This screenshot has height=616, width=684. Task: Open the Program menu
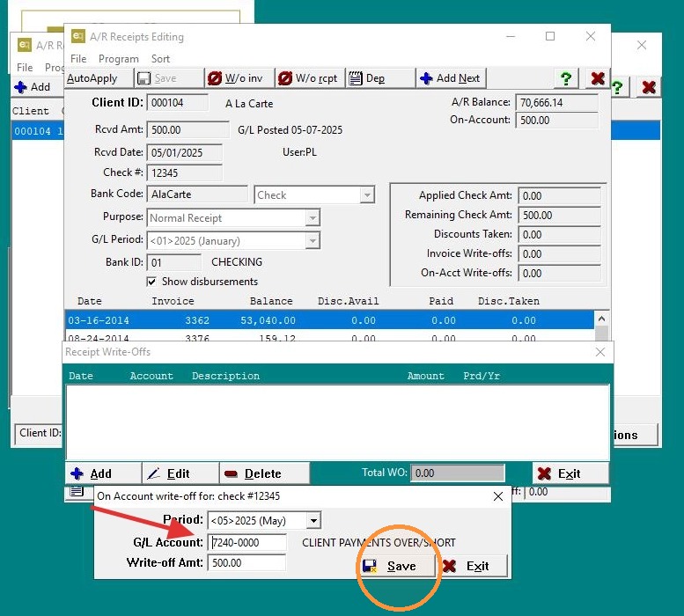click(x=119, y=59)
